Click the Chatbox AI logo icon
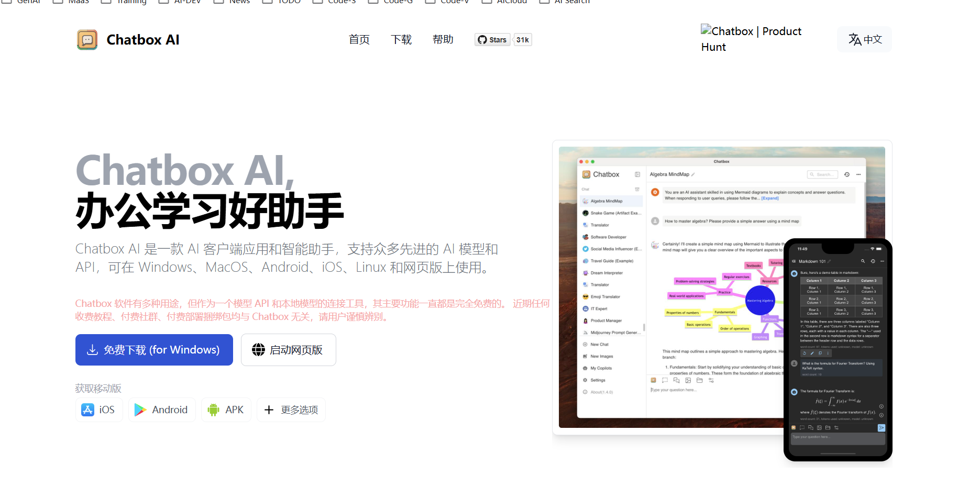The width and height of the screenshot is (980, 497). (87, 40)
